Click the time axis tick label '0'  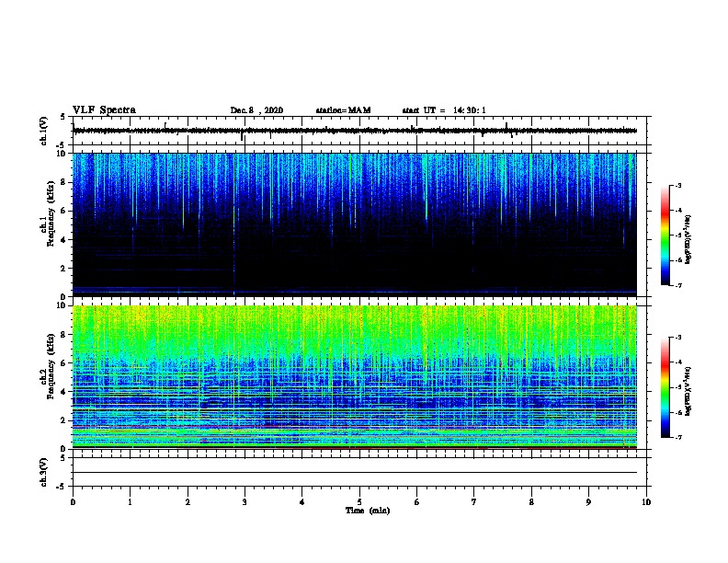click(73, 502)
